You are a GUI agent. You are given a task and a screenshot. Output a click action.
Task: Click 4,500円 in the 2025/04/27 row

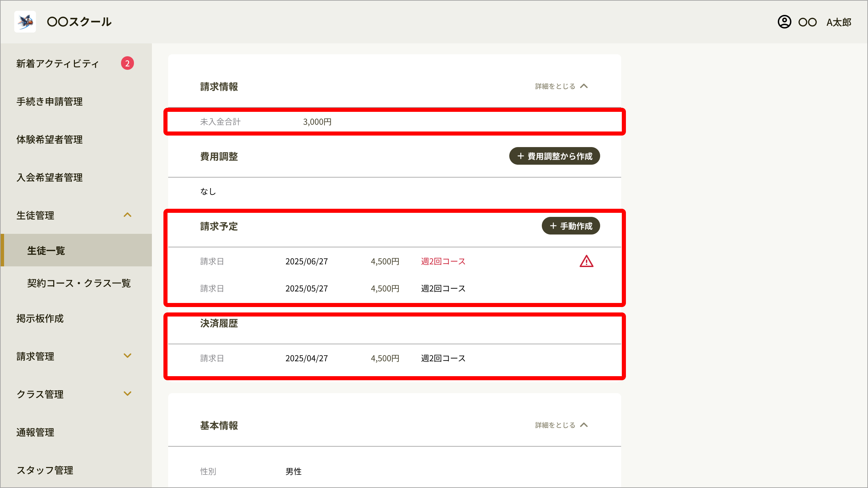[x=385, y=359]
